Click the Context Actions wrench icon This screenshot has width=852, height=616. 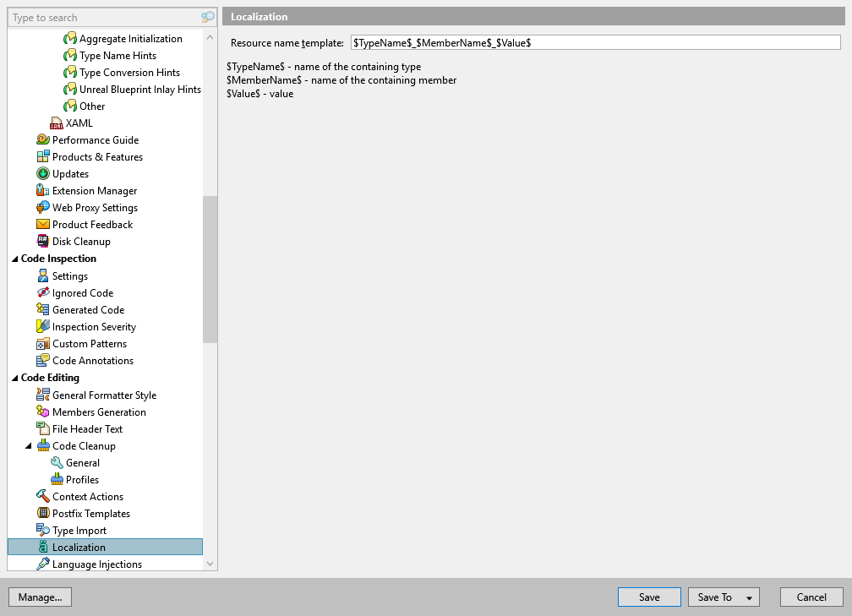point(44,496)
